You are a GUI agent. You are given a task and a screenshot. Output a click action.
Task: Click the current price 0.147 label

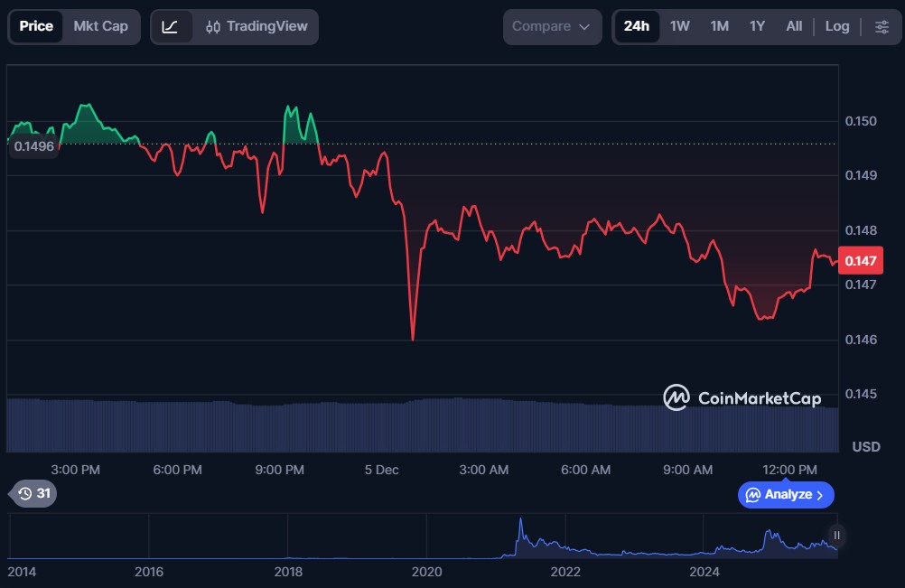pos(859,261)
